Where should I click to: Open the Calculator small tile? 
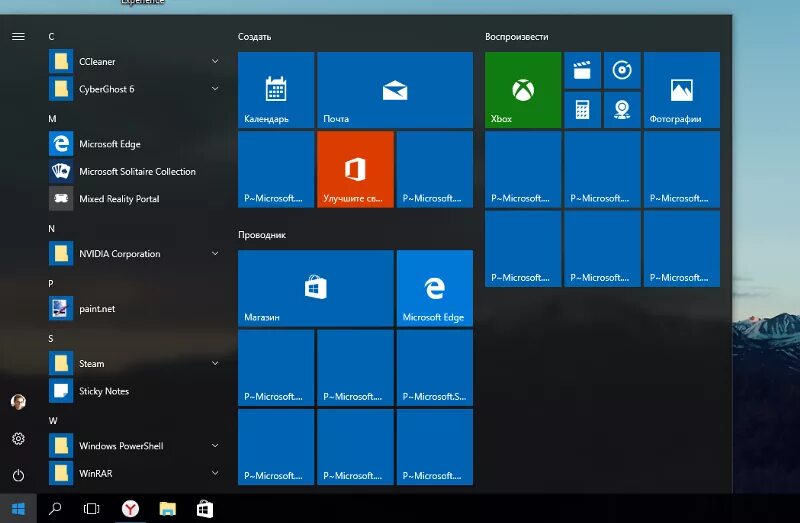[582, 110]
